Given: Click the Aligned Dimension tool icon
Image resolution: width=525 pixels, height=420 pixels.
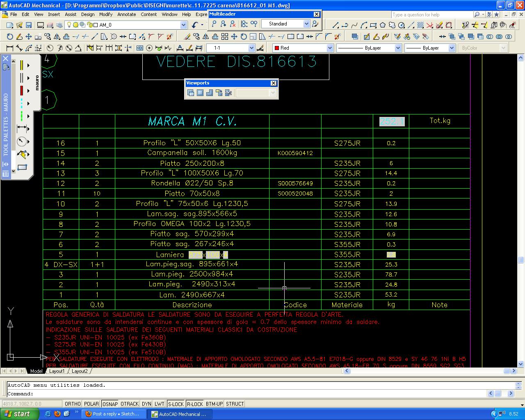Looking at the screenshot, I should coord(19,48).
